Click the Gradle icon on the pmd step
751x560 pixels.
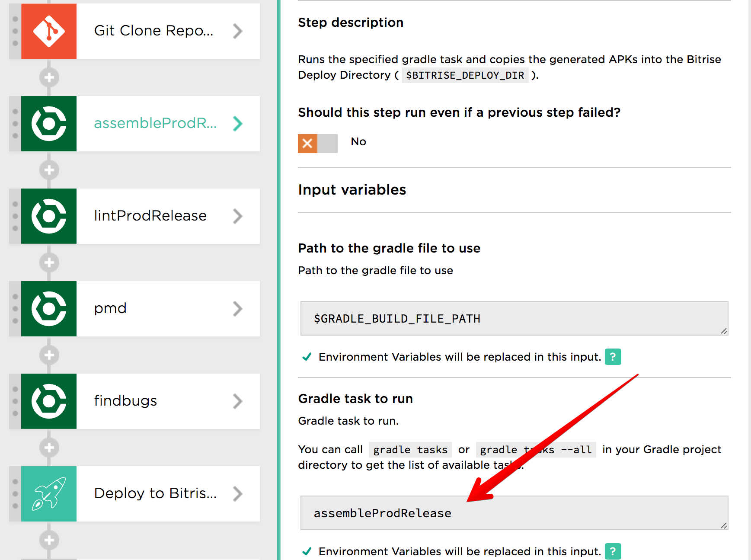pos(48,308)
